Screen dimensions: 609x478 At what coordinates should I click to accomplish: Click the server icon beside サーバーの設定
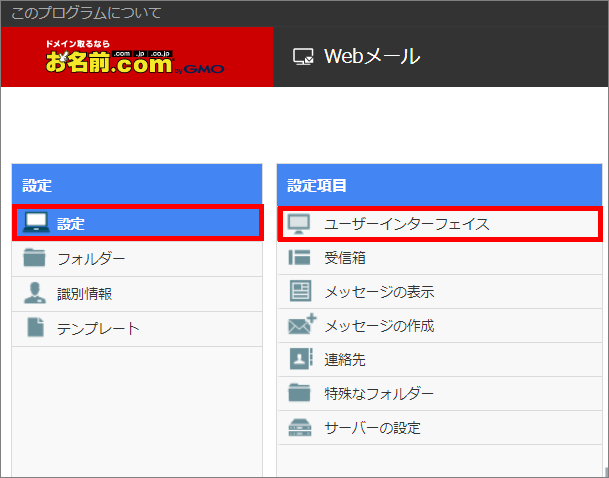pos(300,427)
